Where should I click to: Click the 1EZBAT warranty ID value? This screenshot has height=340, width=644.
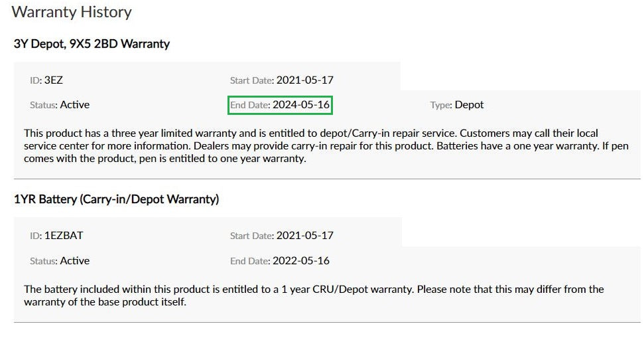click(x=64, y=236)
